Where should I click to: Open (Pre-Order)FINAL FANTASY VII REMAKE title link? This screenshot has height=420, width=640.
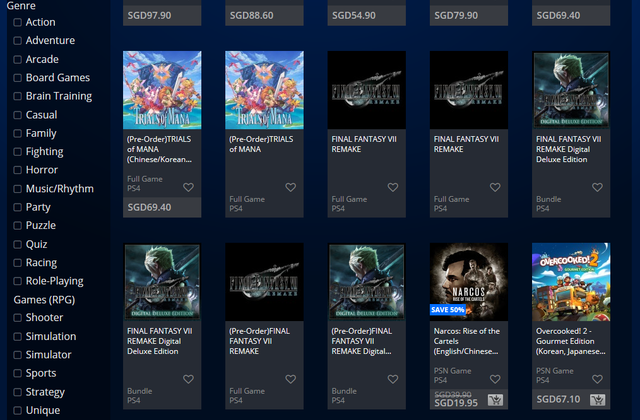(260, 341)
